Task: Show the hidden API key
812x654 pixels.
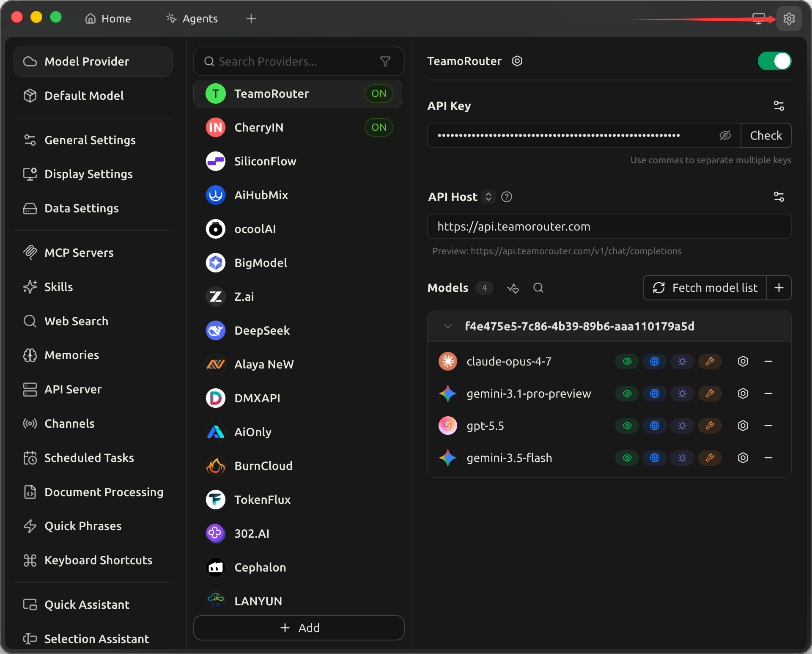Action: [725, 135]
